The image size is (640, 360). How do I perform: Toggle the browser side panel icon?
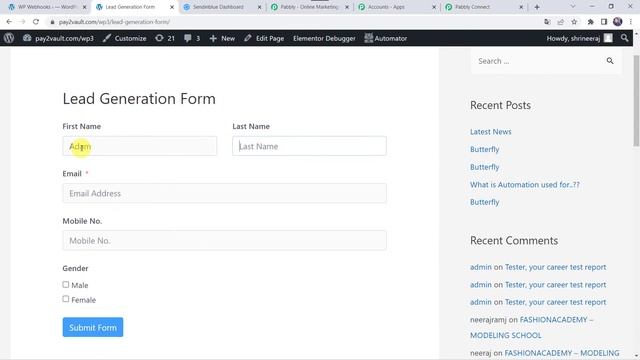604,22
